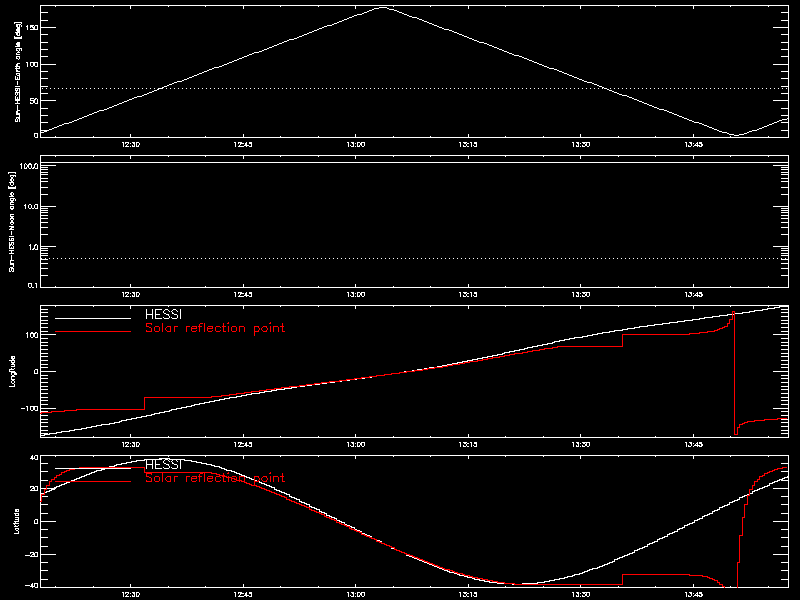Click white HESSI legend line sample in Longitude plot

(x=93, y=318)
